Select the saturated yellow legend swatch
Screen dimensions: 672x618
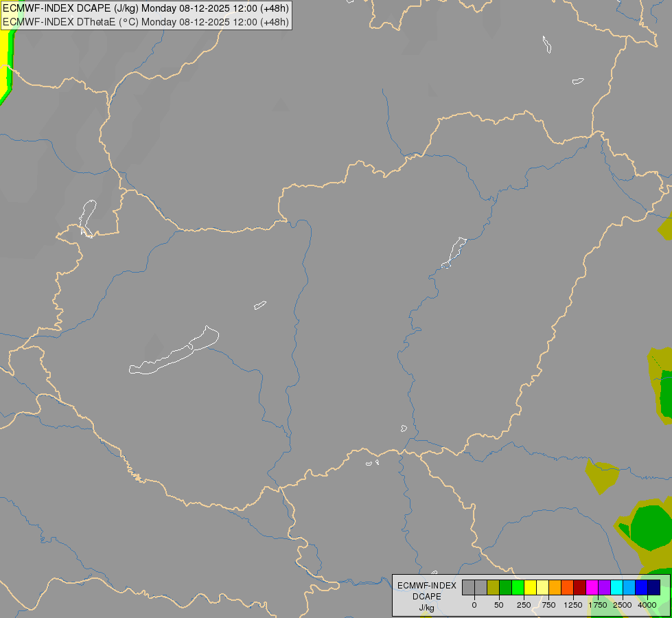531,588
